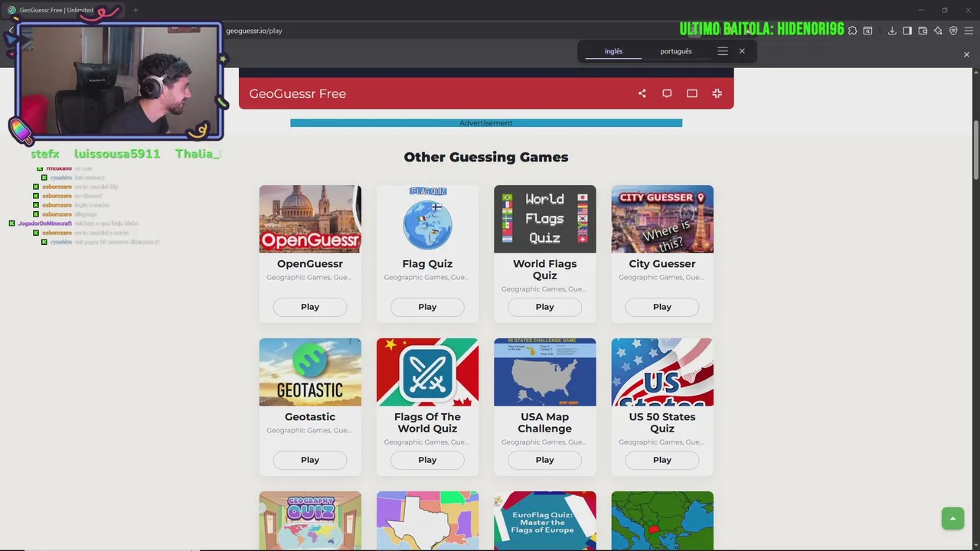Open the Geography Quiz thumbnail
Image resolution: width=980 pixels, height=551 pixels.
(x=310, y=520)
